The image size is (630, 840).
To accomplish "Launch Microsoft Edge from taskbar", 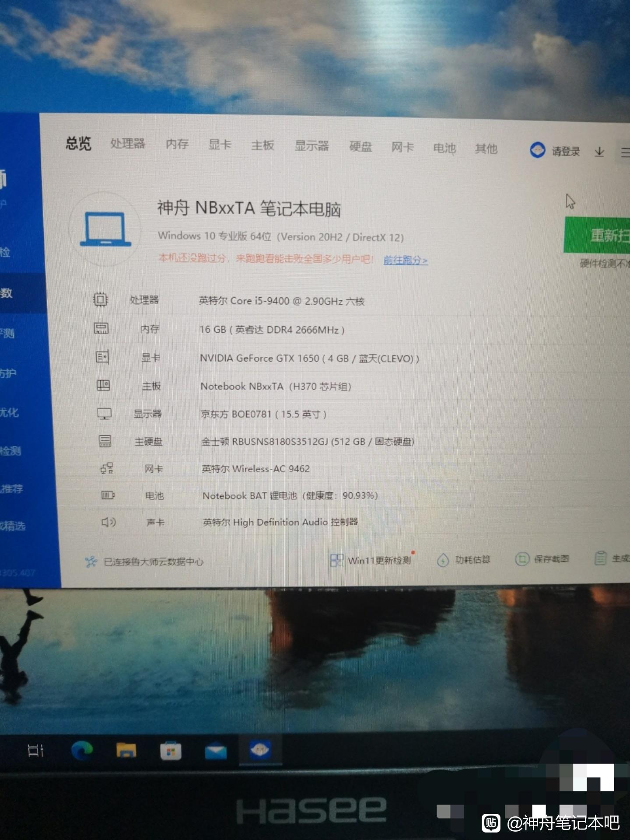I will pos(82,750).
